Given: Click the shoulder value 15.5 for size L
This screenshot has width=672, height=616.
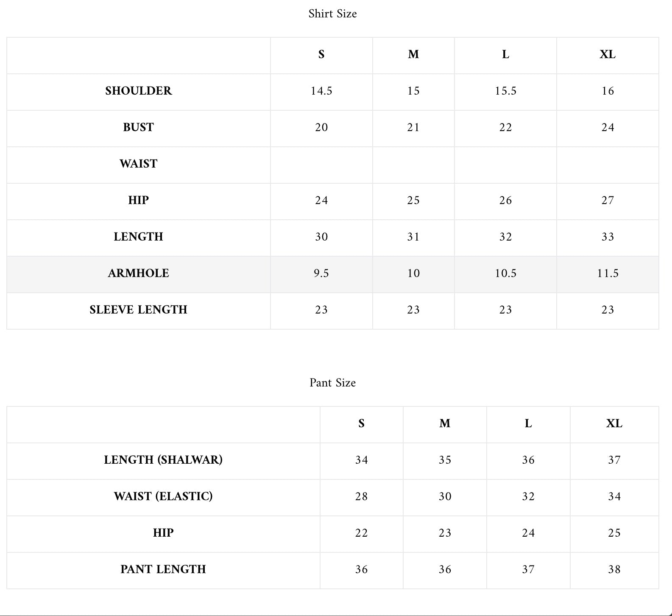Looking at the screenshot, I should click(x=505, y=91).
